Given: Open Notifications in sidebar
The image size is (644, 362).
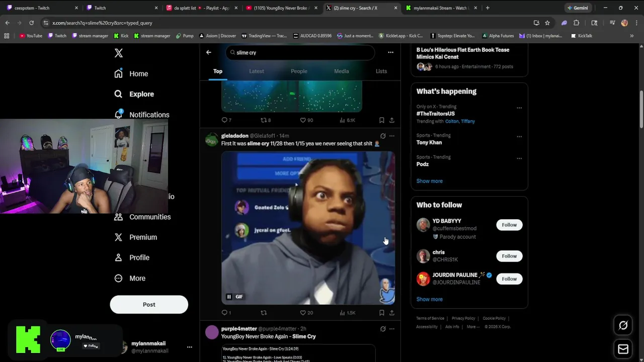Looking at the screenshot, I should tap(141, 115).
